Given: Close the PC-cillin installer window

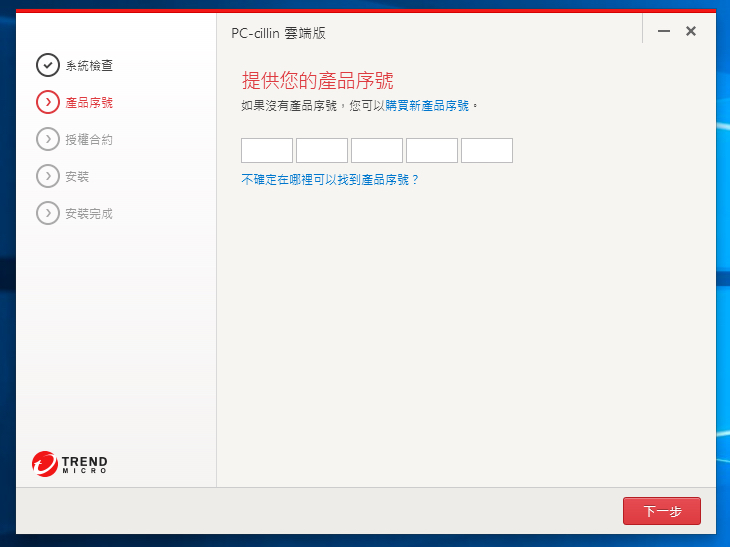Looking at the screenshot, I should tap(691, 31).
